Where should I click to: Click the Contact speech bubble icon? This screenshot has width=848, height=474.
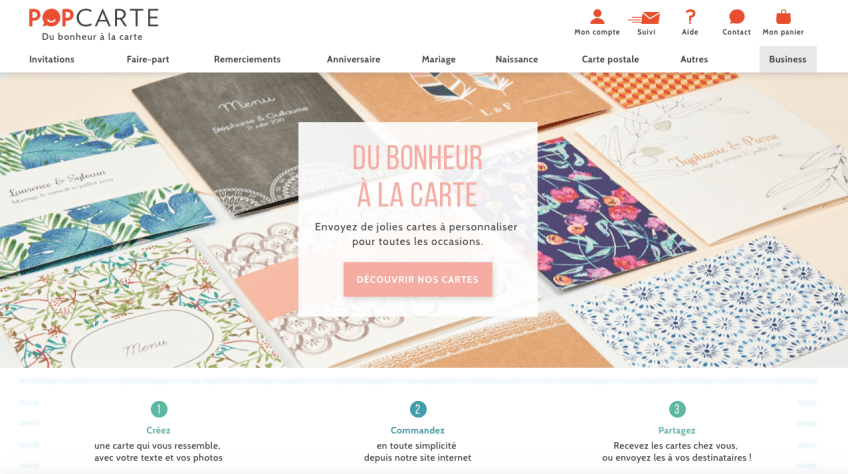[x=737, y=17]
